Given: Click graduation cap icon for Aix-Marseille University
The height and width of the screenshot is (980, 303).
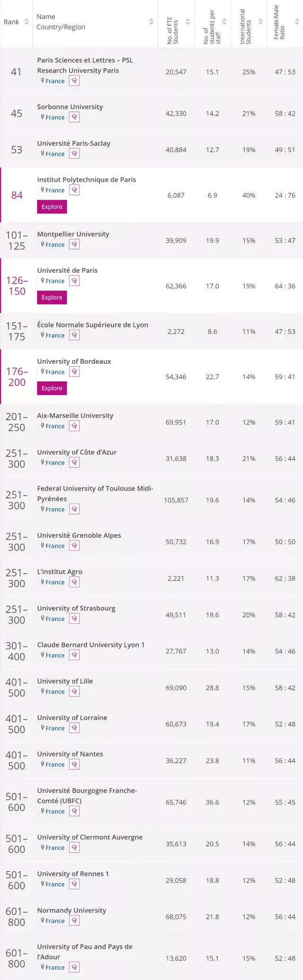Looking at the screenshot, I should [74, 426].
